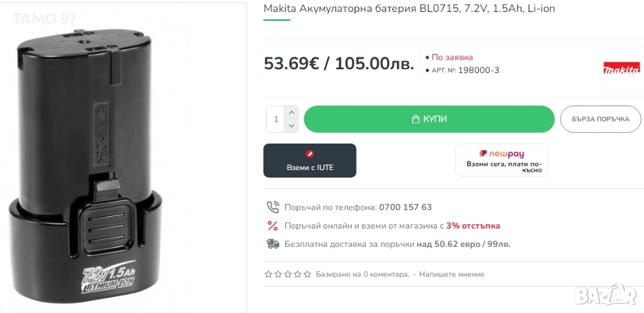Click the red IUTE logo icon
The width and height of the screenshot is (644, 313).
pyautogui.click(x=309, y=154)
